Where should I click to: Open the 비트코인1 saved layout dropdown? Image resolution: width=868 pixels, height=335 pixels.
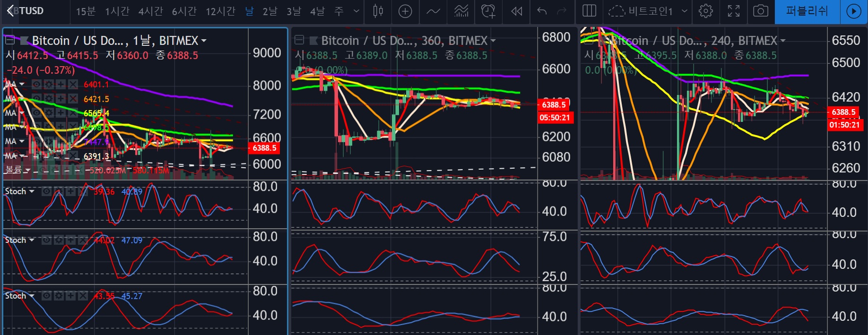point(684,11)
